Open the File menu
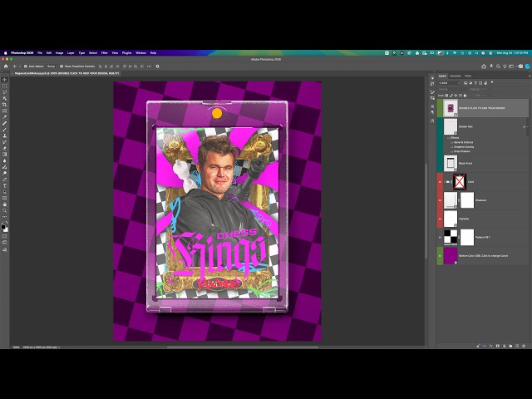This screenshot has width=532, height=399. coord(40,53)
